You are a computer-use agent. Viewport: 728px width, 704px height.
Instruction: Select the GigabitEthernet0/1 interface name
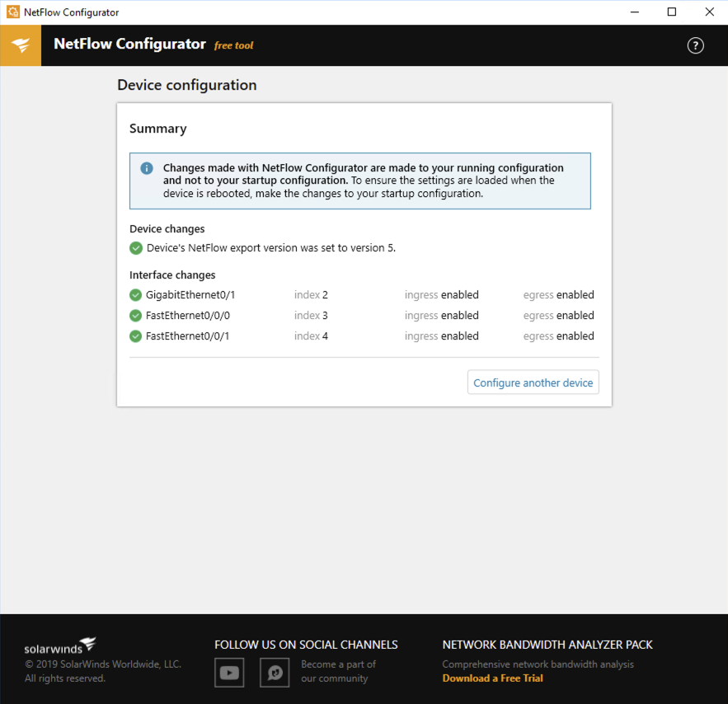[190, 295]
